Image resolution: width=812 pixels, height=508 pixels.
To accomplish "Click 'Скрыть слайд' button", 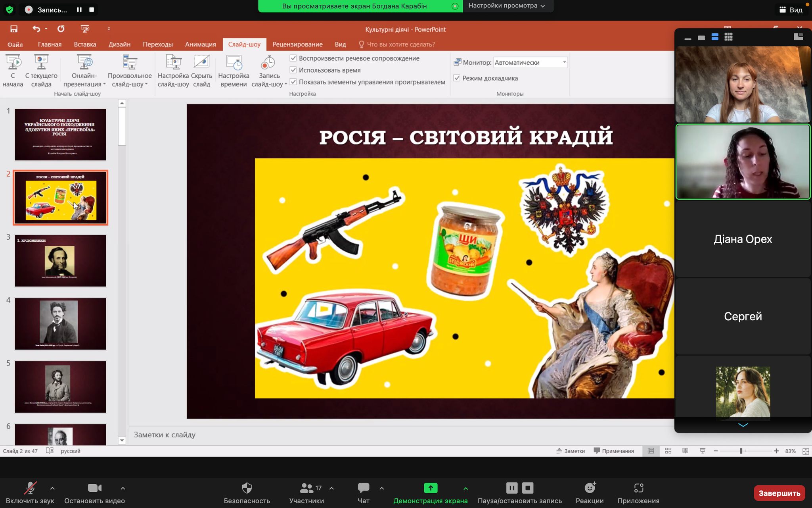I will click(201, 71).
